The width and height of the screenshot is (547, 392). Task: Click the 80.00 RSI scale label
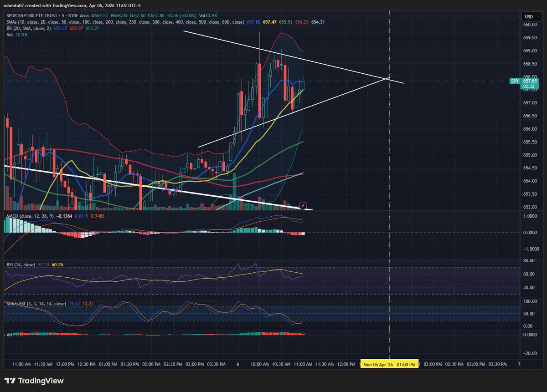528,261
